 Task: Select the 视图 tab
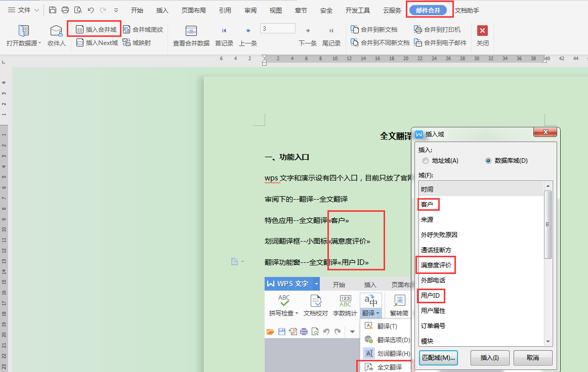click(x=276, y=11)
